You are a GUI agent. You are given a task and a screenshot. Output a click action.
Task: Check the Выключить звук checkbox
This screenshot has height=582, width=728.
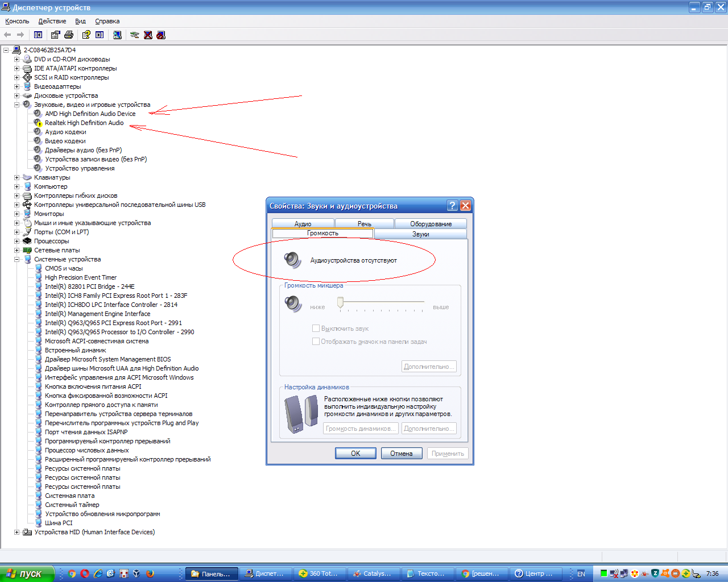[316, 329]
